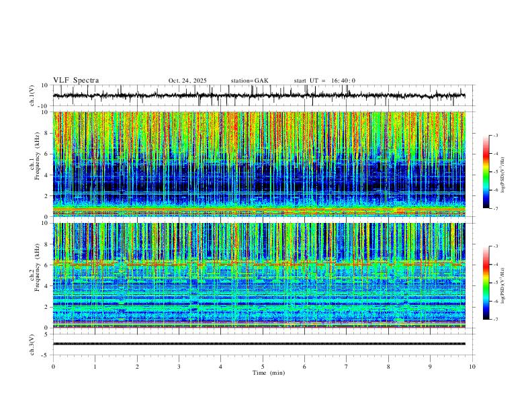This screenshot has height=411, width=532.
Task: Click the 'ch.3(V)' axis label
Action: coord(32,345)
